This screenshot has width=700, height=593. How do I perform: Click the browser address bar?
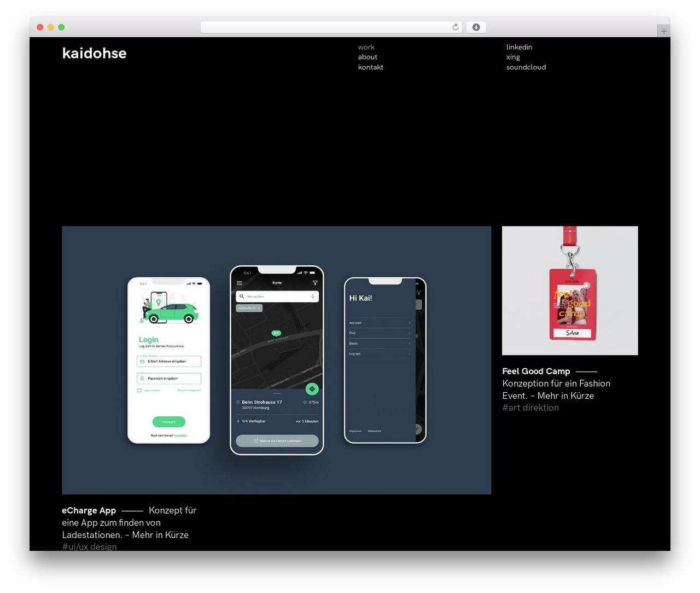point(331,27)
